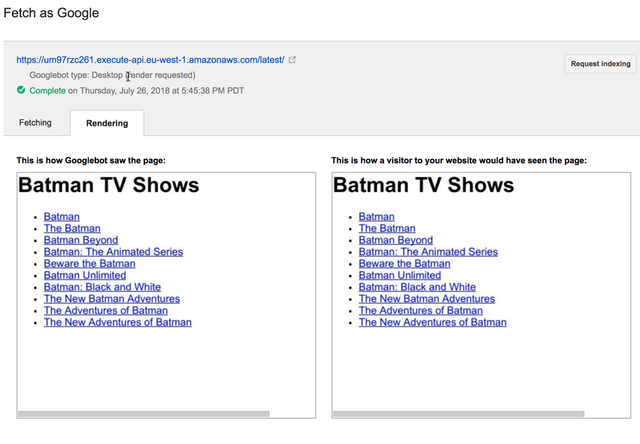640x444 pixels.
Task: Open Batman link in Googlebot view
Action: 62,217
